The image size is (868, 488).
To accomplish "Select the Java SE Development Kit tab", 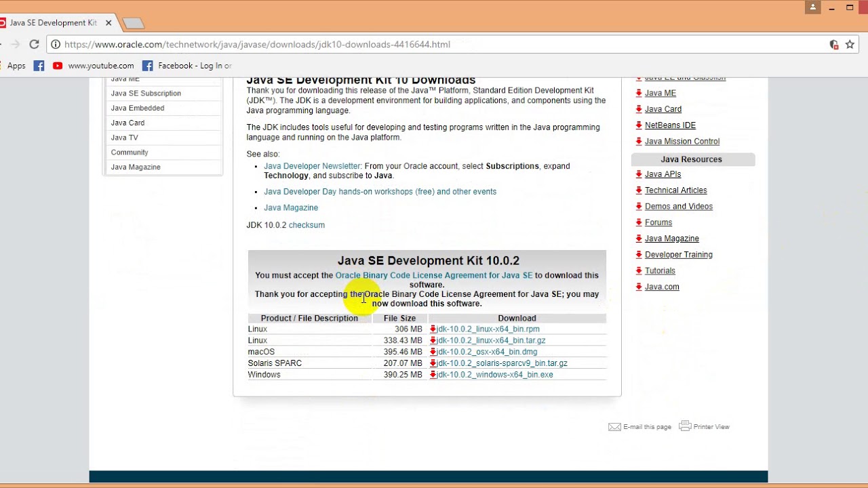I will pyautogui.click(x=53, y=22).
